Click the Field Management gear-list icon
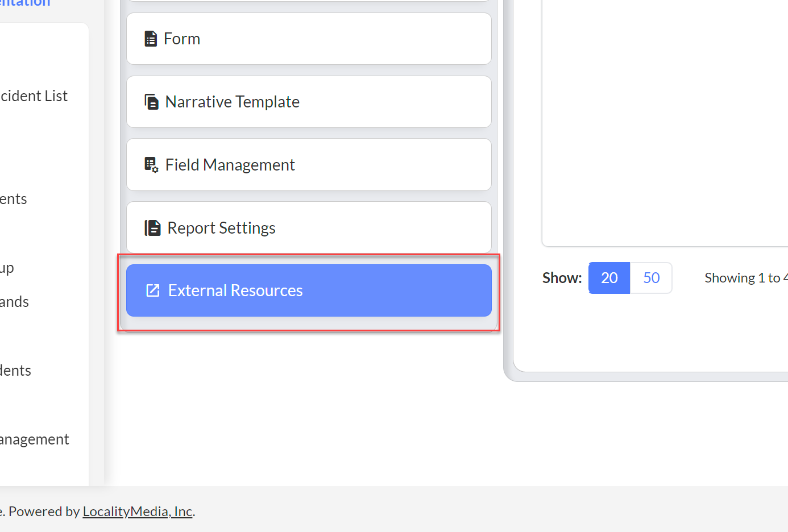This screenshot has width=788, height=532. [151, 165]
